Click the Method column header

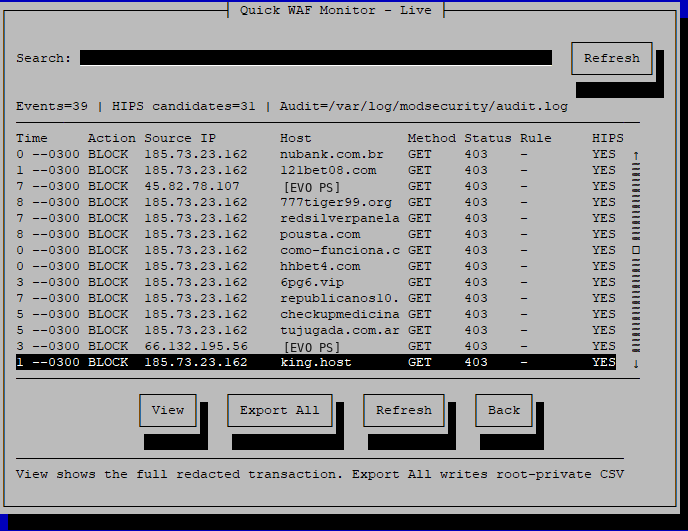(x=432, y=138)
